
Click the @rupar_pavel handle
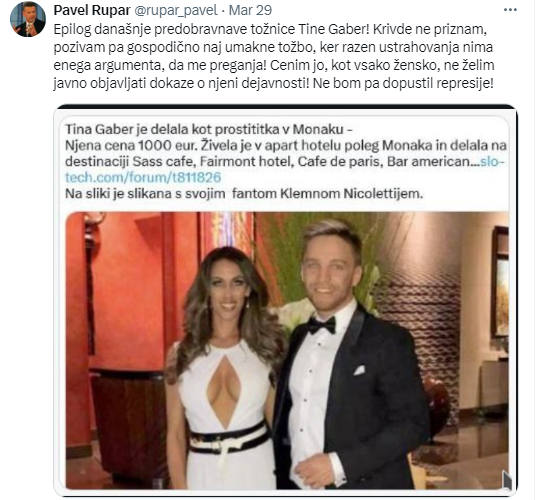click(176, 10)
